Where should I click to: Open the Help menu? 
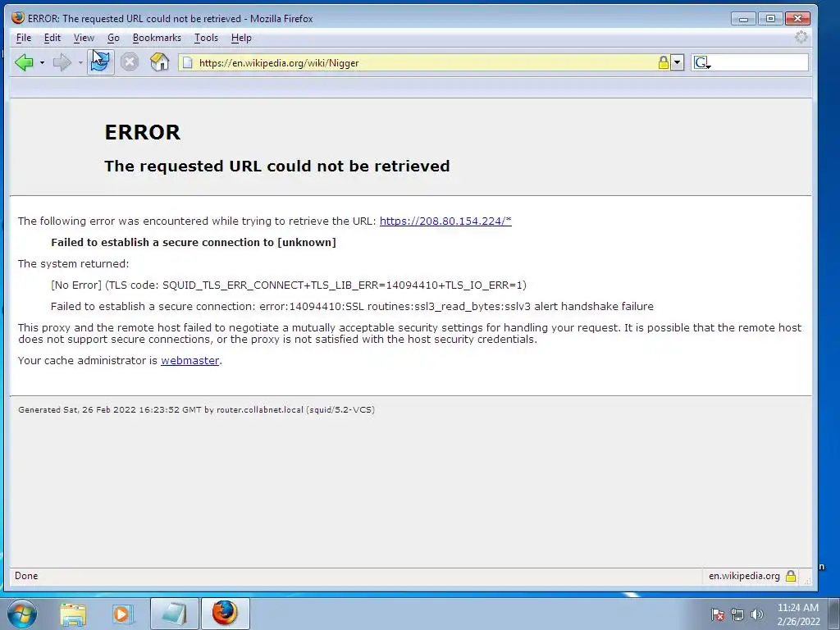tap(241, 38)
